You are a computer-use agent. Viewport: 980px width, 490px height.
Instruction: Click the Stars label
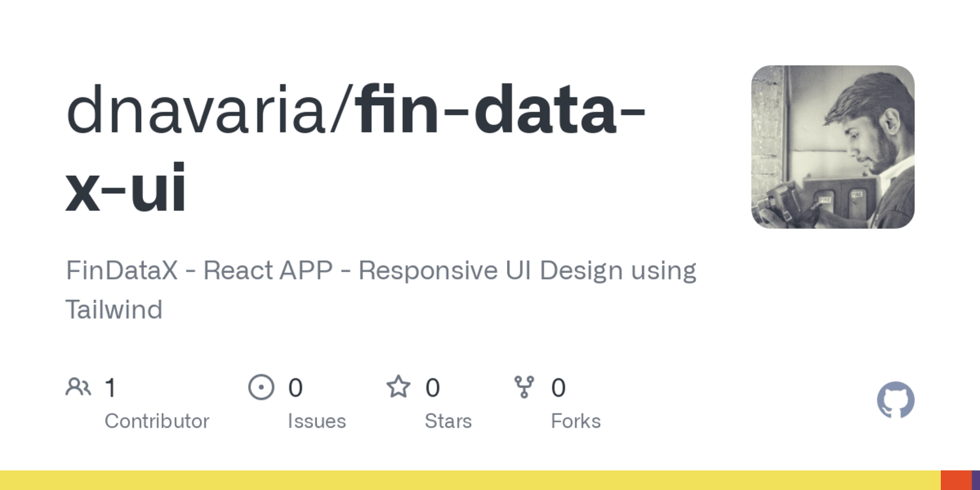click(x=448, y=421)
